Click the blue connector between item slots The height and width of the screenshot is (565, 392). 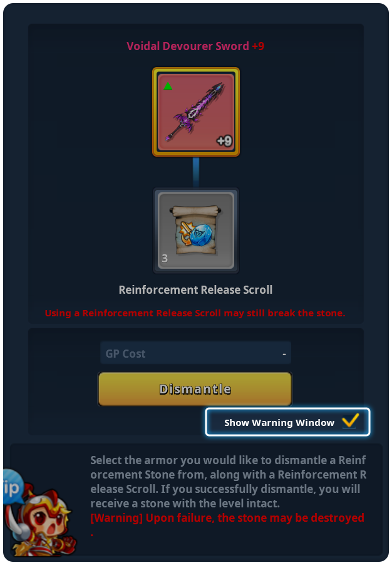(195, 172)
